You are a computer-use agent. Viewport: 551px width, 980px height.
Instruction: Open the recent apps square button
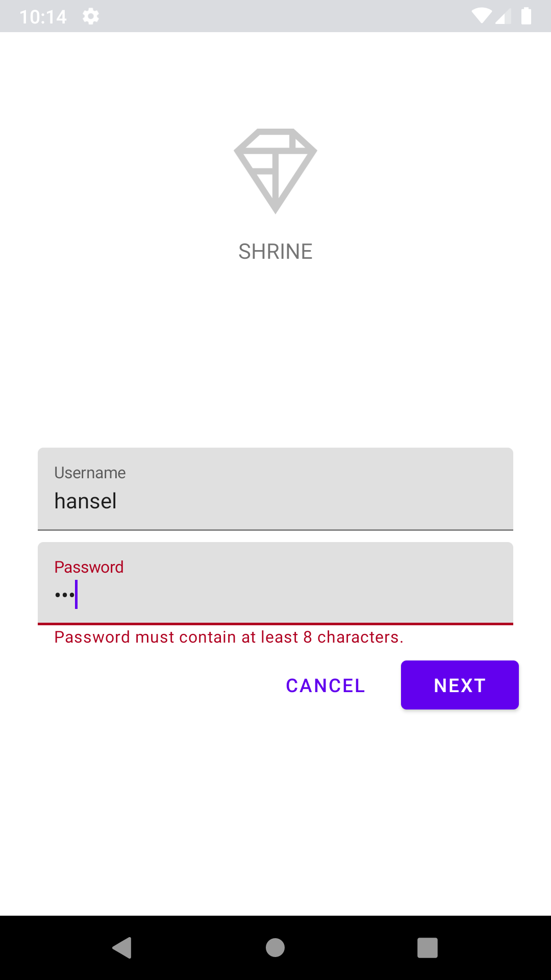pos(428,947)
